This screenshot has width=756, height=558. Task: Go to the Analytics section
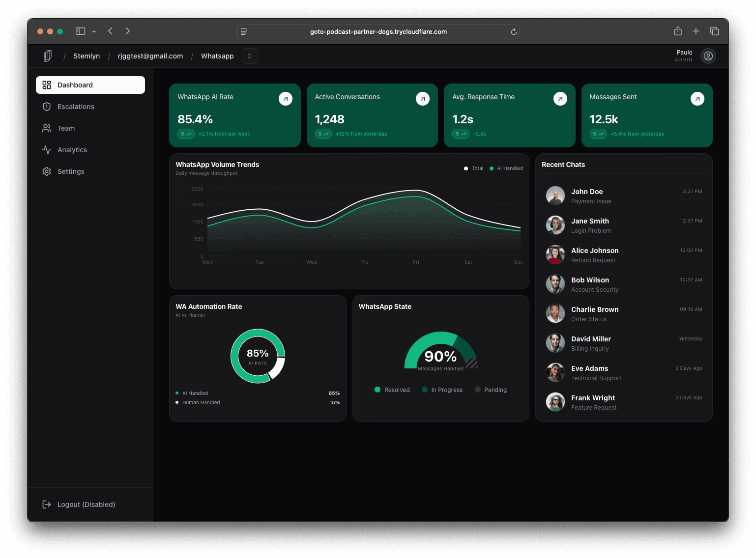[x=72, y=150]
